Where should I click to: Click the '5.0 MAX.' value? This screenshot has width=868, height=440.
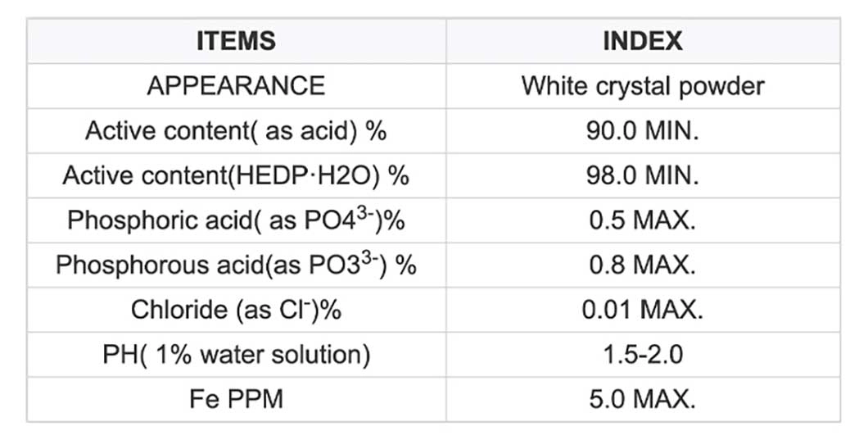[642, 400]
